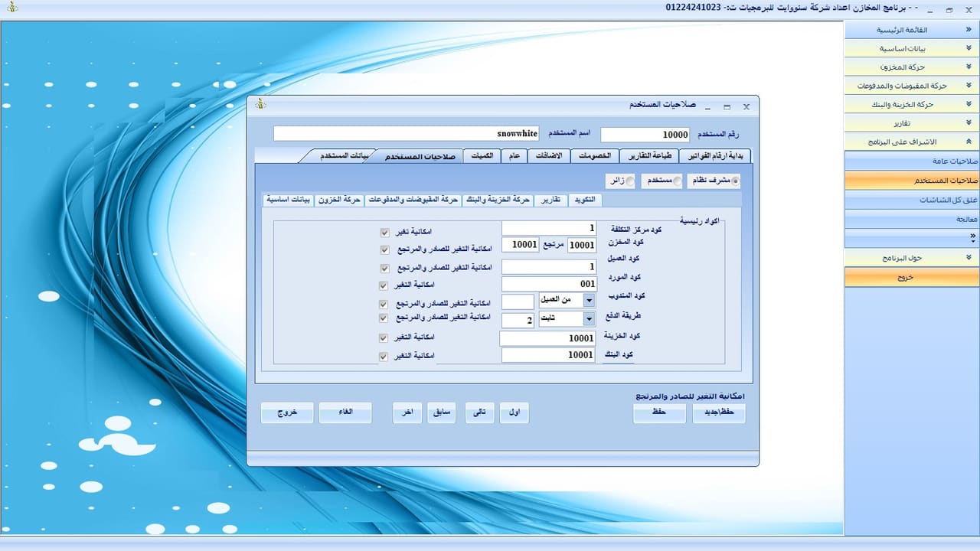Select the مشرف نظام radio button
Screen dimensions: 980x551
[x=736, y=181]
